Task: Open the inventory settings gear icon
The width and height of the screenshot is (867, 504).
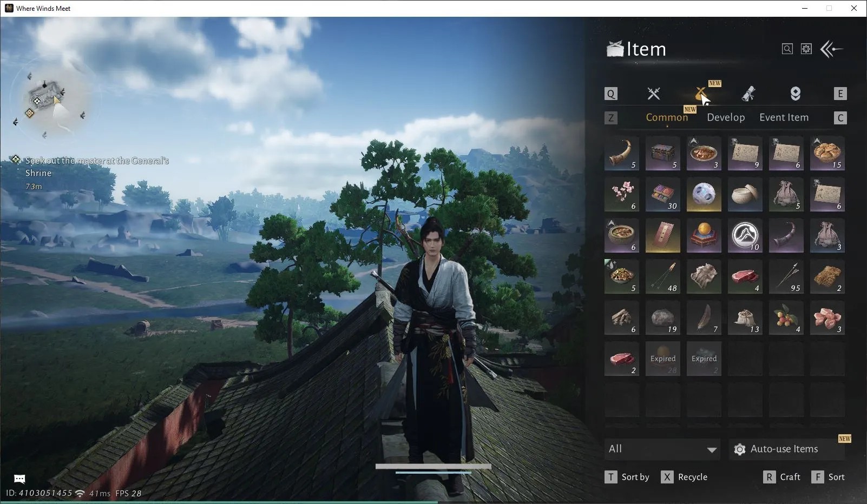Action: 806,49
